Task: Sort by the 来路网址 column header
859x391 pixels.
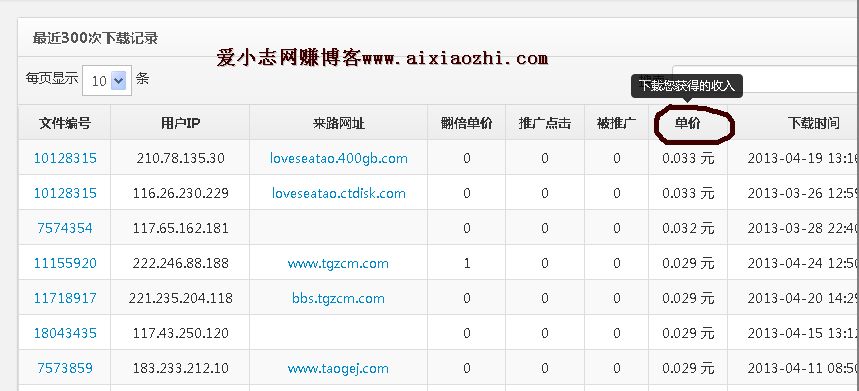Action: (339, 123)
